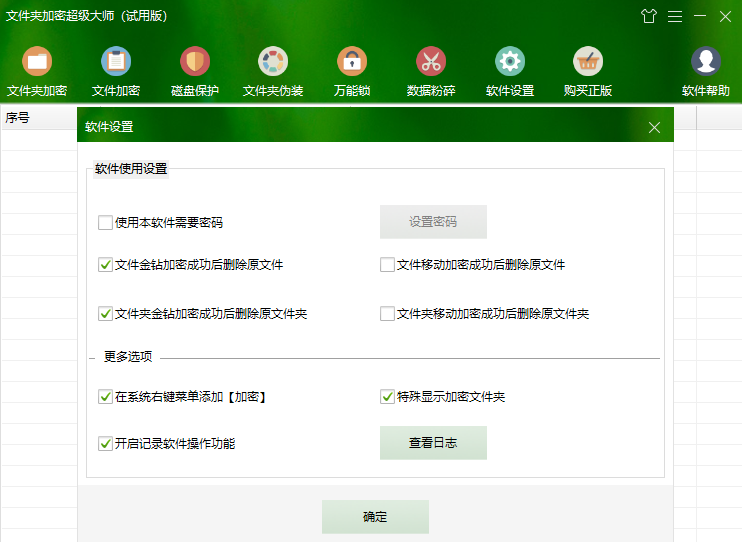Open the 文件夹加密 folder encryption tool

click(x=37, y=62)
